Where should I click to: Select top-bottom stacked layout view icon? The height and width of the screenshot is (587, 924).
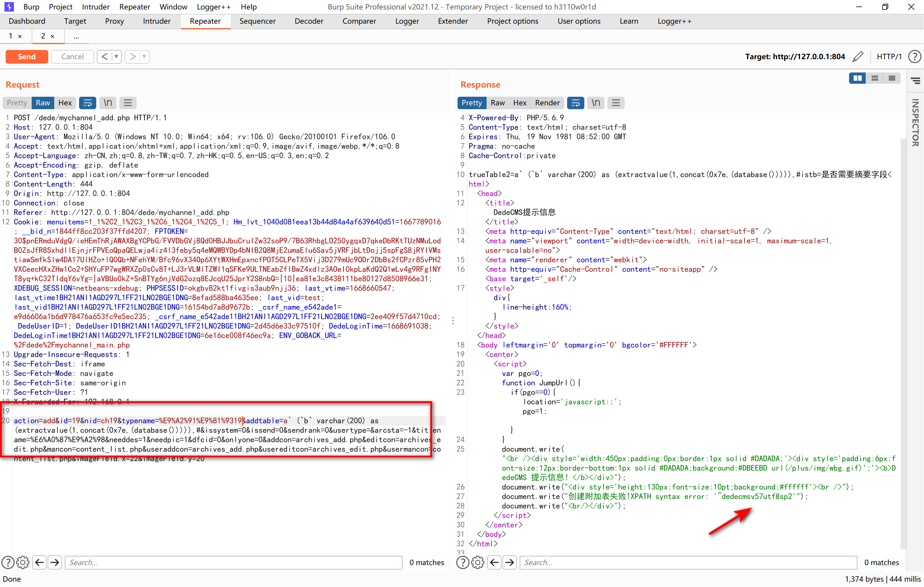pos(875,78)
